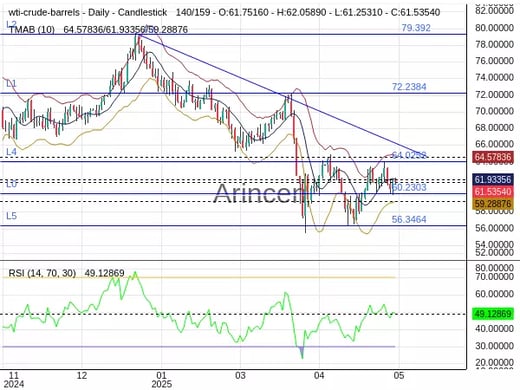
Task: Click the 60.2303 level label
Action: point(410,187)
